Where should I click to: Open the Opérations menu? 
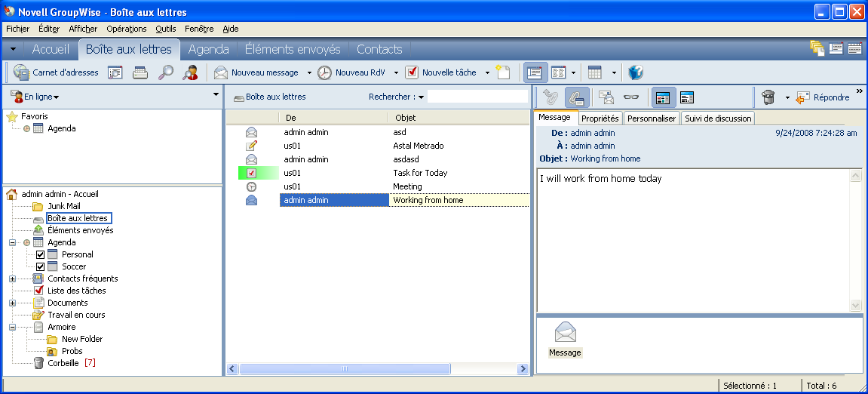[x=127, y=29]
